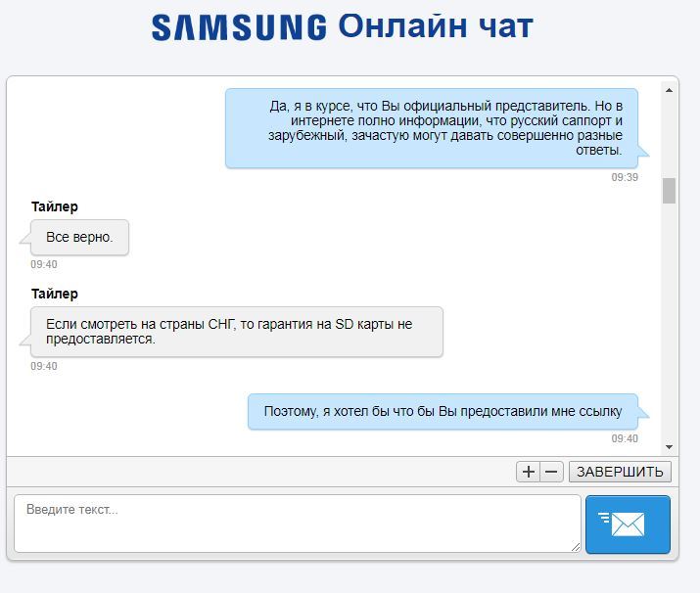The height and width of the screenshot is (593, 700).
Task: Click the message 'Поэтому, я хотел бы'
Action: (x=443, y=411)
